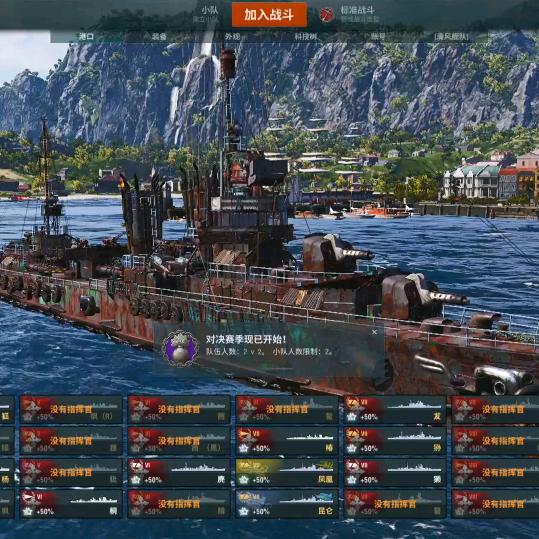Select the 虎 ship silhouette card
This screenshot has height=539, width=539.
pos(179,472)
